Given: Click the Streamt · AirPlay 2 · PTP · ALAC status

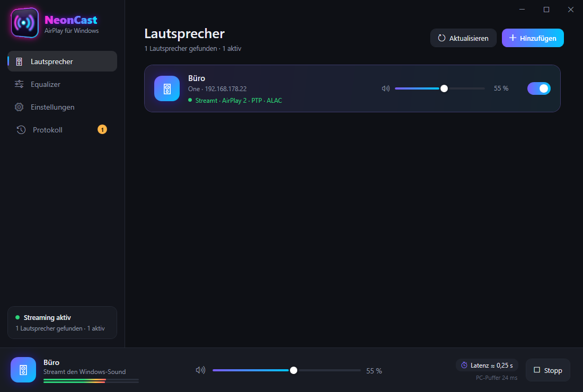Looking at the screenshot, I should tap(235, 100).
